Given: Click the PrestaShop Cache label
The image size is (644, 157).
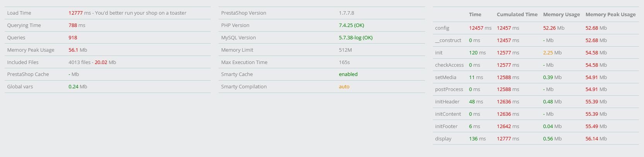Looking at the screenshot, I should pyautogui.click(x=28, y=74).
